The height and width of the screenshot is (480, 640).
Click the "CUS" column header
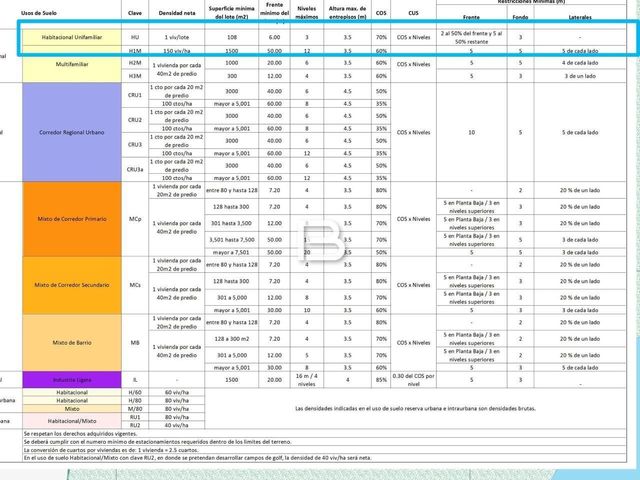pos(413,13)
